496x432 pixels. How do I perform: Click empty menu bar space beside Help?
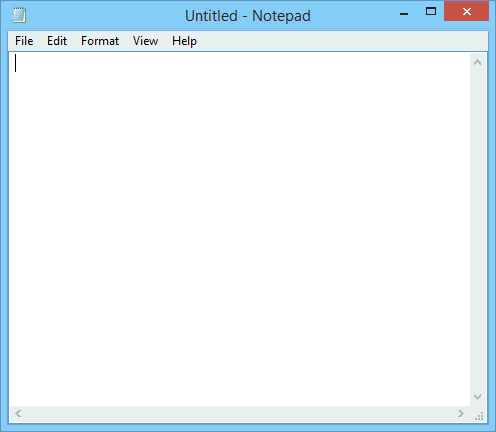click(x=343, y=41)
